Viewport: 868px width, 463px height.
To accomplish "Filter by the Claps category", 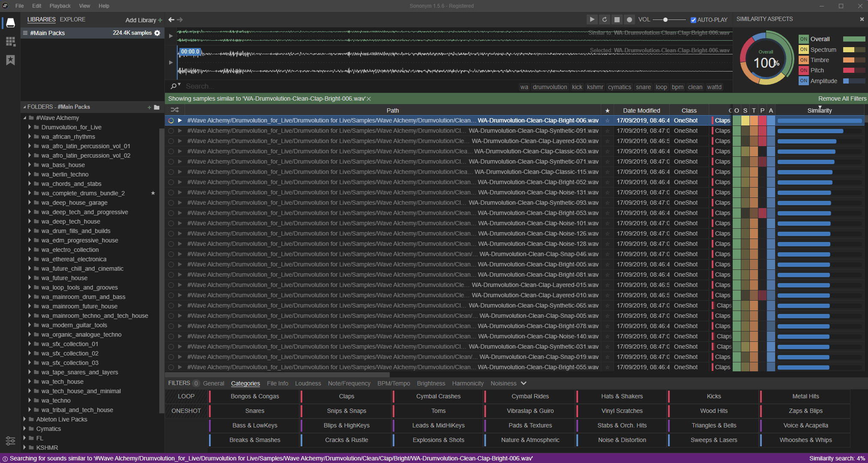I will pyautogui.click(x=346, y=396).
